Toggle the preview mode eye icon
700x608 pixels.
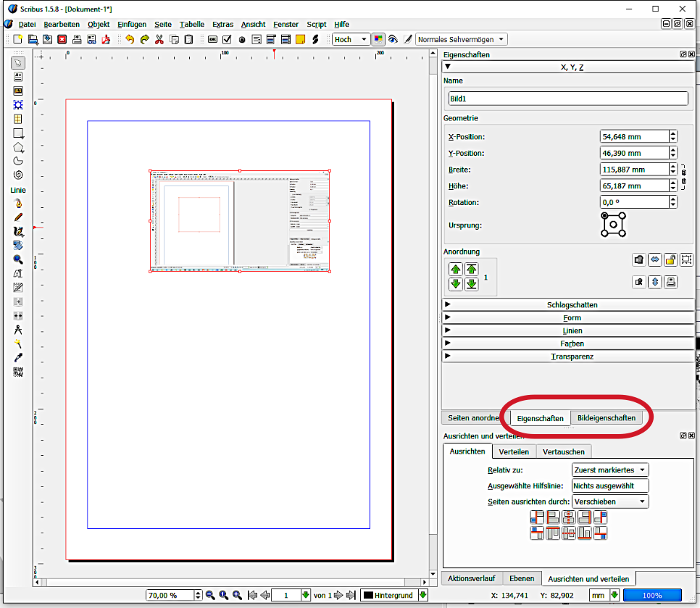pyautogui.click(x=393, y=39)
